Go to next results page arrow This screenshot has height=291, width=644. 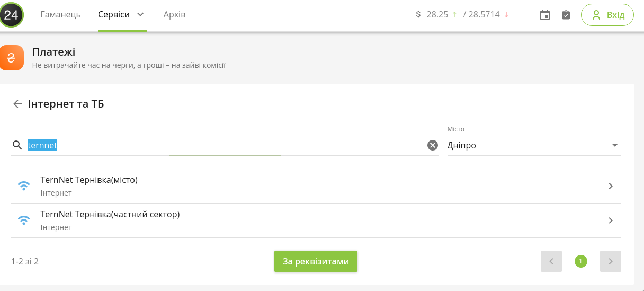click(611, 261)
